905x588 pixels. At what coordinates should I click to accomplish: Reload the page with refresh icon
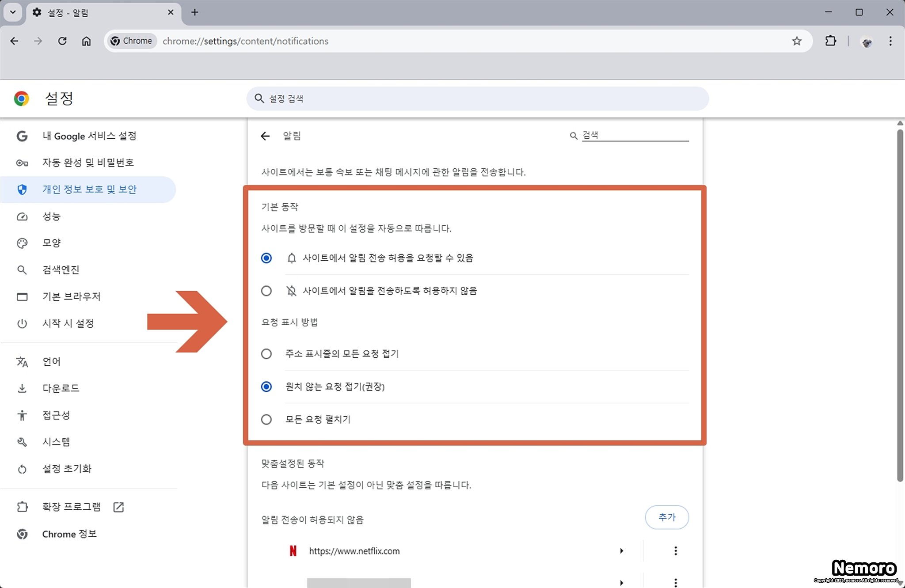pos(62,41)
